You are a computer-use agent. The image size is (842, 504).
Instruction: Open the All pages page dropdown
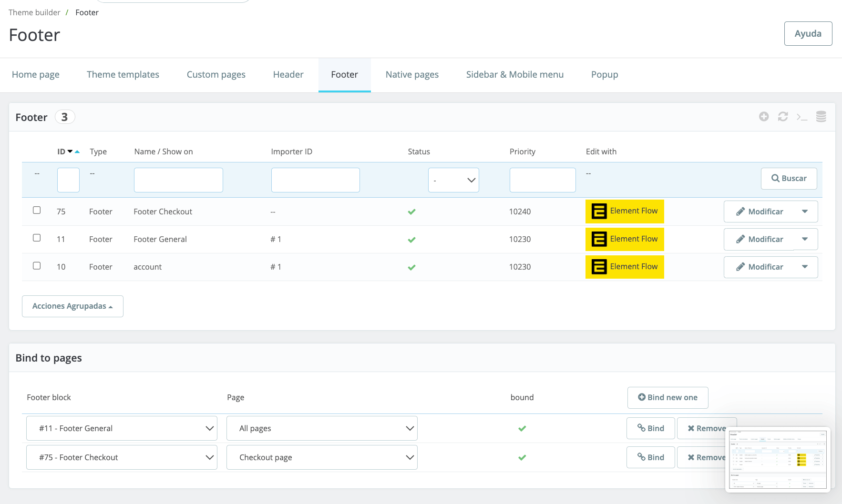pyautogui.click(x=322, y=428)
